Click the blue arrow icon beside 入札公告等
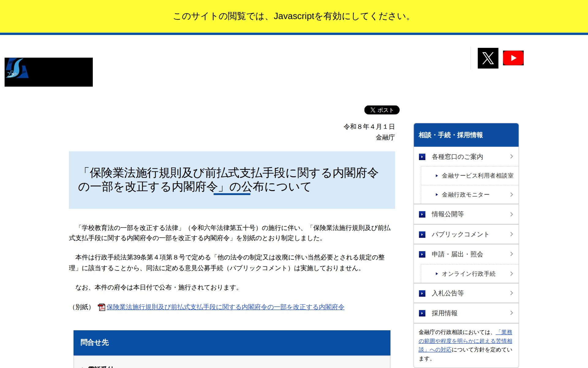This screenshot has width=588, height=368. click(x=422, y=293)
